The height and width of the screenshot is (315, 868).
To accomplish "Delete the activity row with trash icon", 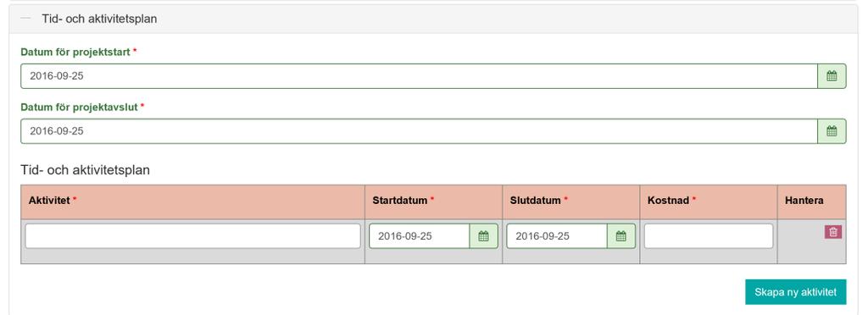I will click(x=833, y=232).
